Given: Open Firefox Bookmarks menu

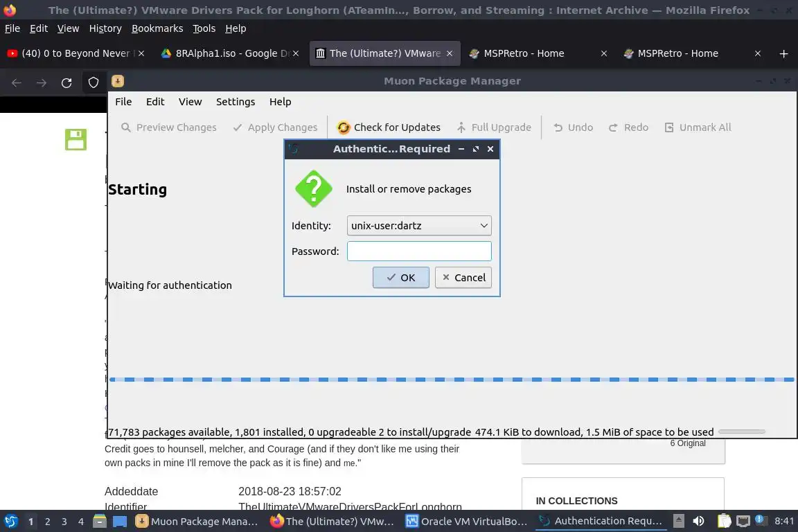Looking at the screenshot, I should tap(157, 28).
